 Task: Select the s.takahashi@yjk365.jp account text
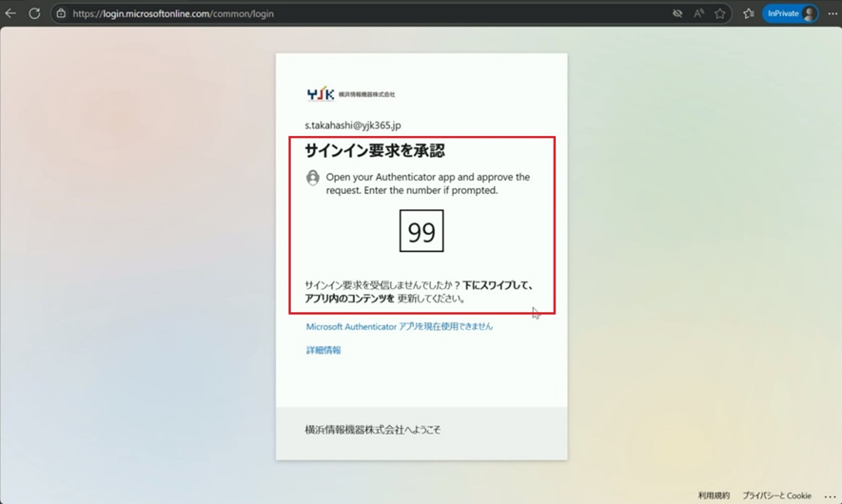coord(352,126)
